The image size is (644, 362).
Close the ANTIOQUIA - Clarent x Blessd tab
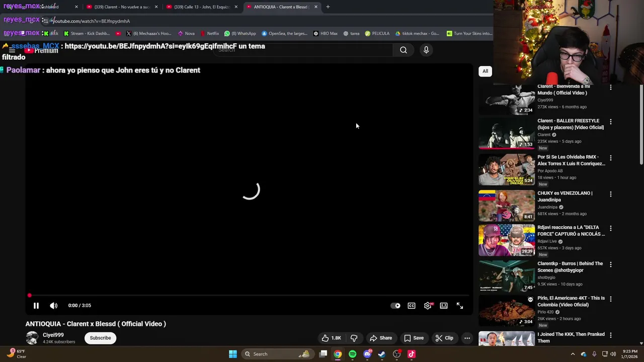click(316, 7)
